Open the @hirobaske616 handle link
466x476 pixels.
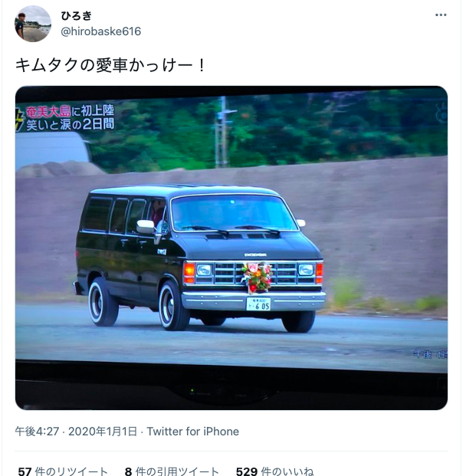click(101, 31)
